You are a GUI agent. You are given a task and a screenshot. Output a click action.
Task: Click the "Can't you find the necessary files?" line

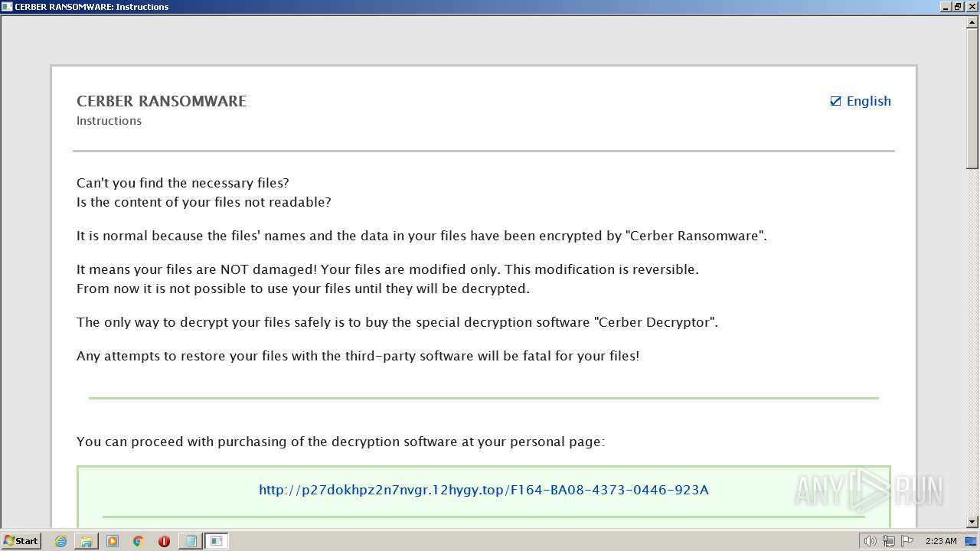coord(183,183)
